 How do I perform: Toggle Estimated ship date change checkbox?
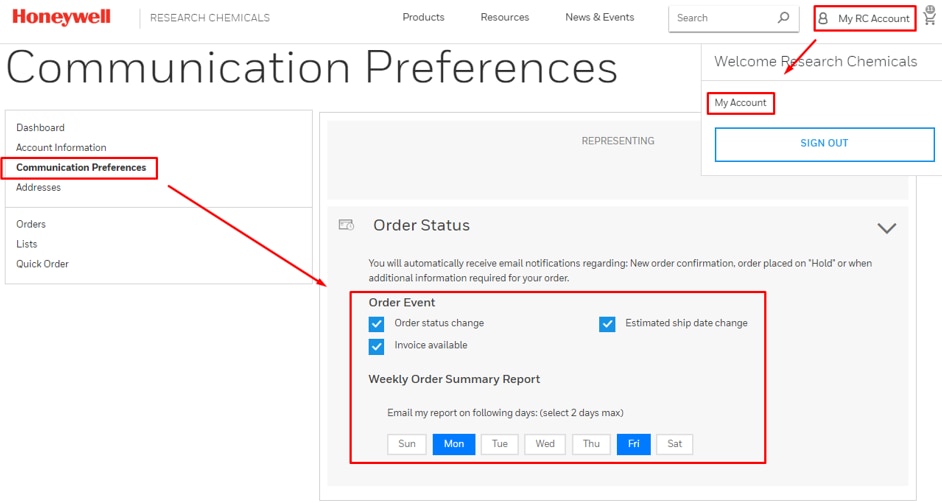tap(607, 324)
